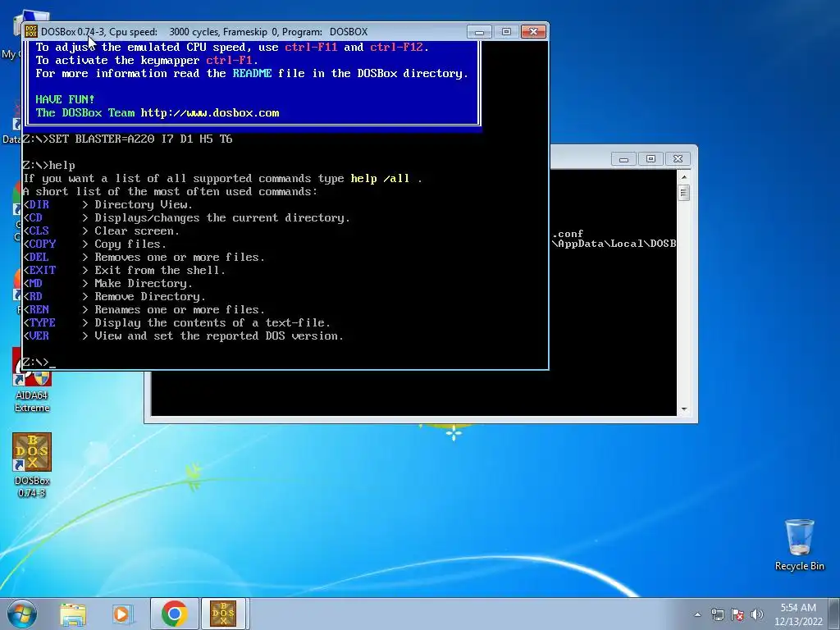This screenshot has width=840, height=630.
Task: Click the COPY command entry
Action: tap(95, 244)
